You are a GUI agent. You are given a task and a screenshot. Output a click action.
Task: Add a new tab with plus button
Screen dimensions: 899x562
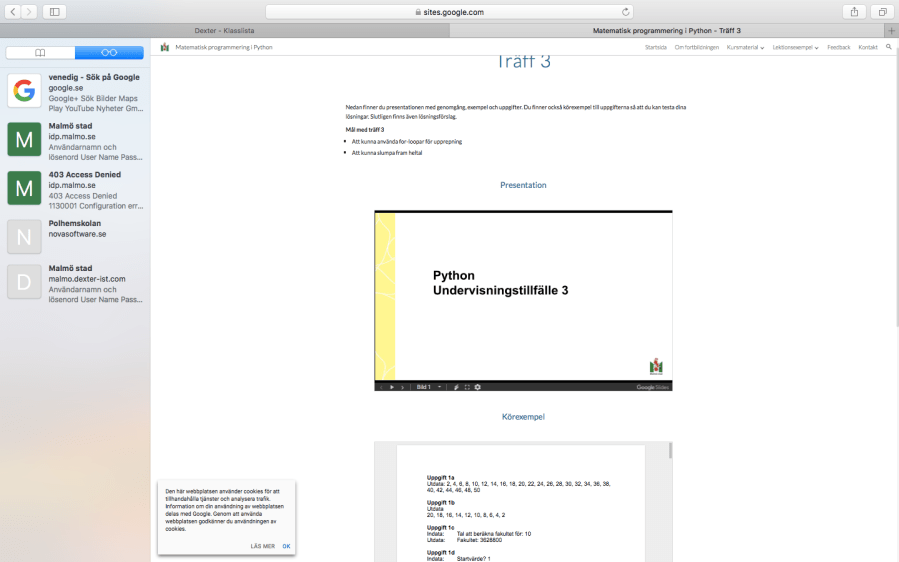(x=891, y=31)
